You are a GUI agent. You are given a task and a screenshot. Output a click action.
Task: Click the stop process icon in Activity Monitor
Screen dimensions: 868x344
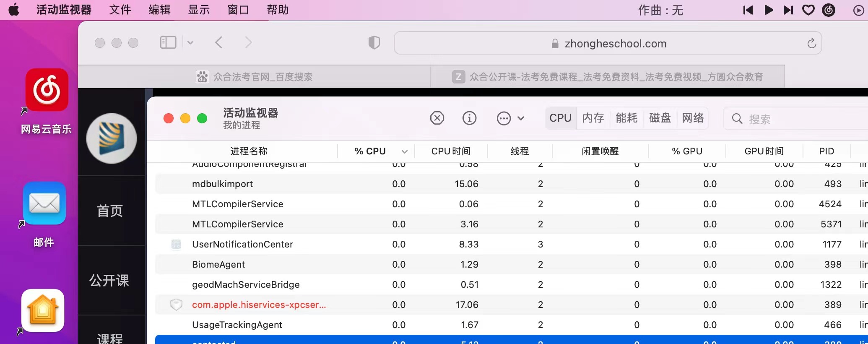(437, 118)
